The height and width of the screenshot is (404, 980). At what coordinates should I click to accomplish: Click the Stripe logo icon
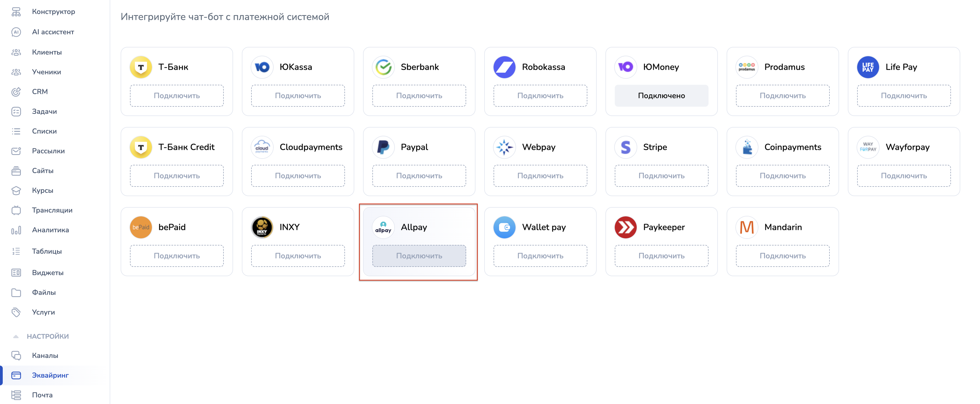(x=625, y=147)
